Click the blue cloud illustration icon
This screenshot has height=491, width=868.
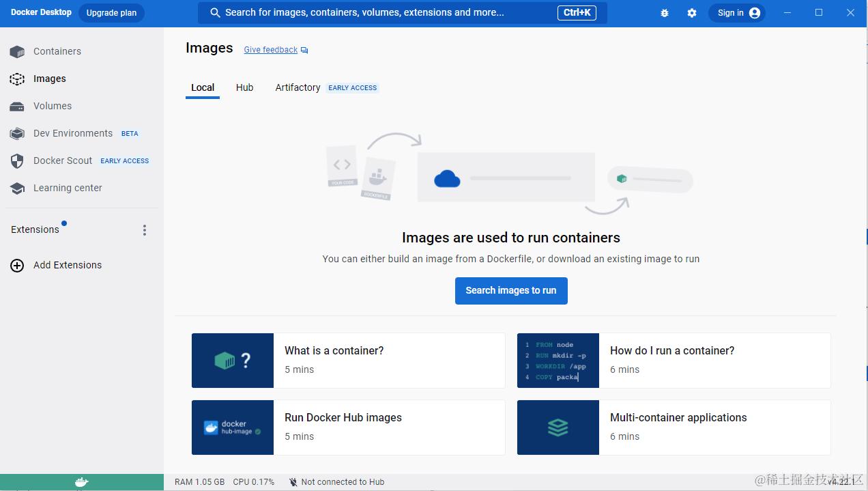[447, 179]
